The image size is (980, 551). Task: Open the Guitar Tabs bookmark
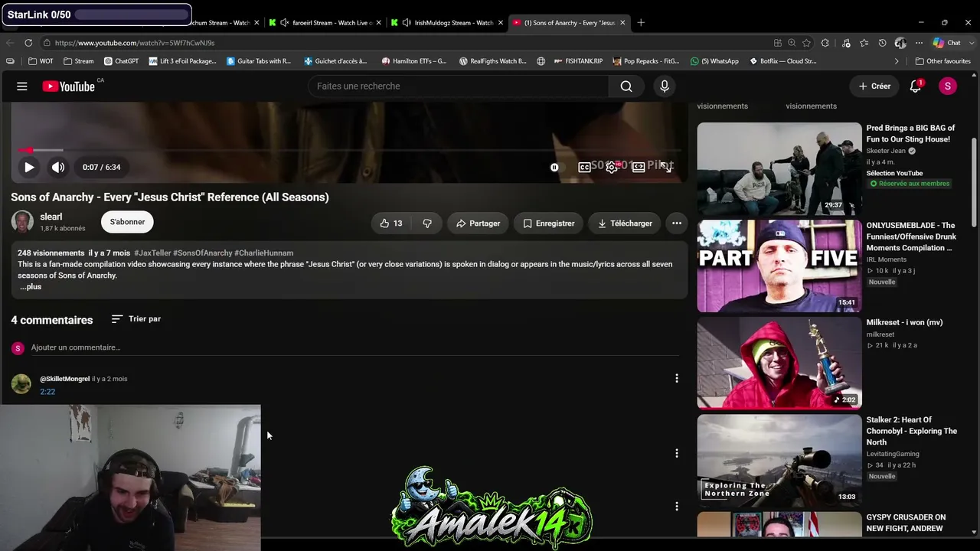pos(259,61)
